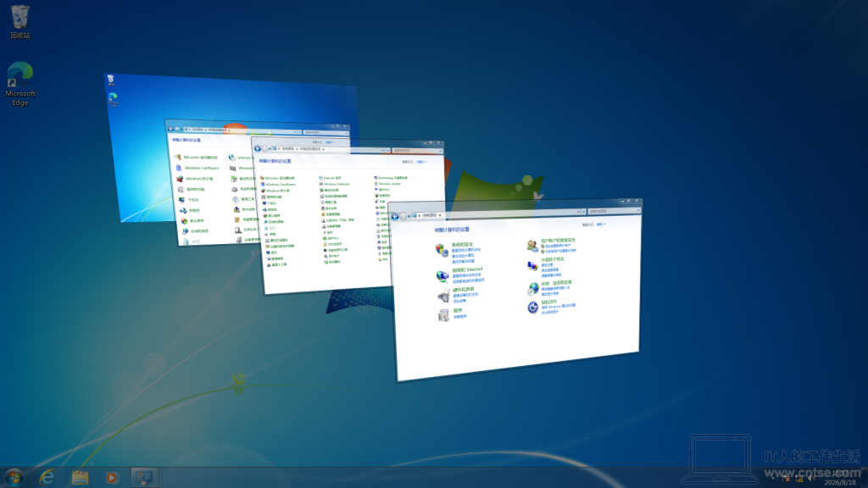Open Windows Update in middle small-icons window

tap(388, 184)
